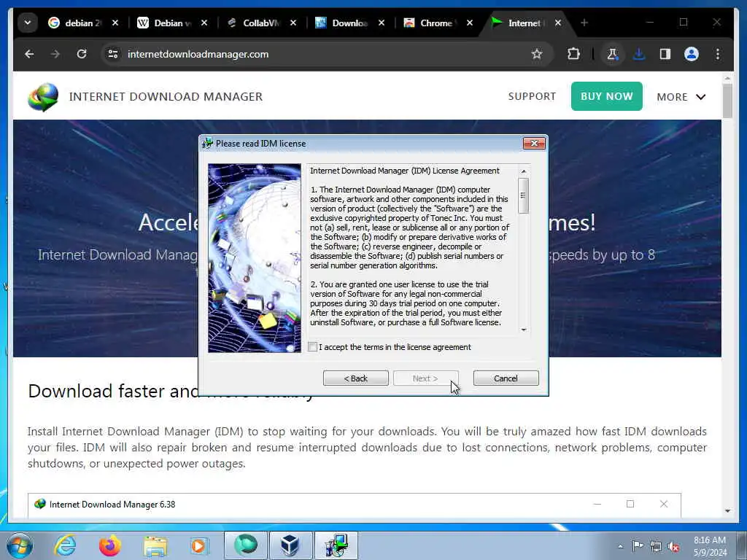Reload the page
Image resolution: width=747 pixels, height=560 pixels.
pyautogui.click(x=82, y=54)
